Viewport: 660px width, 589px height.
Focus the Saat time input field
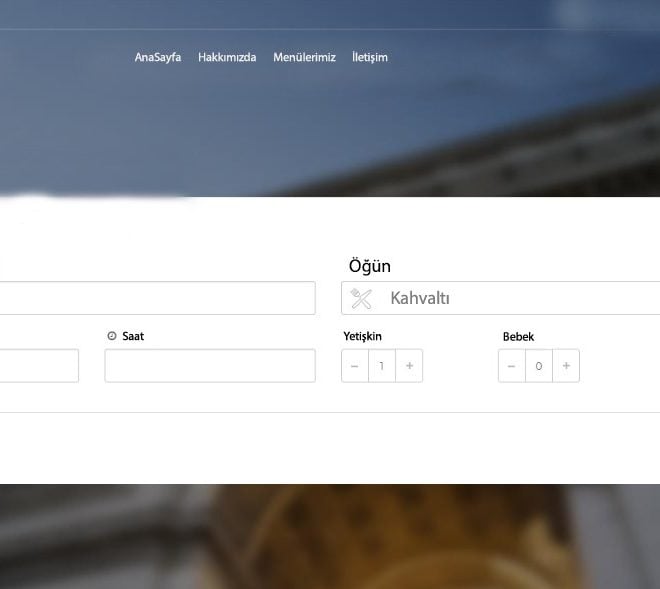point(210,366)
